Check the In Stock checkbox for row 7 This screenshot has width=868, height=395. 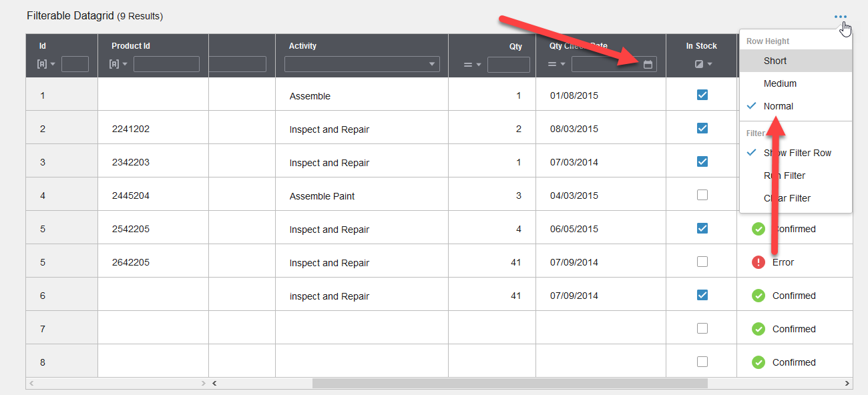tap(702, 328)
